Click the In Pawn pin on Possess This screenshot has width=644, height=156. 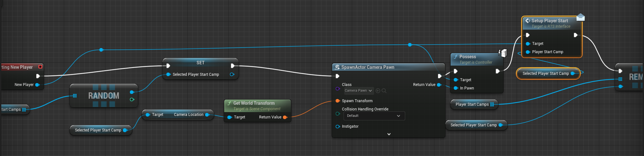click(x=456, y=88)
